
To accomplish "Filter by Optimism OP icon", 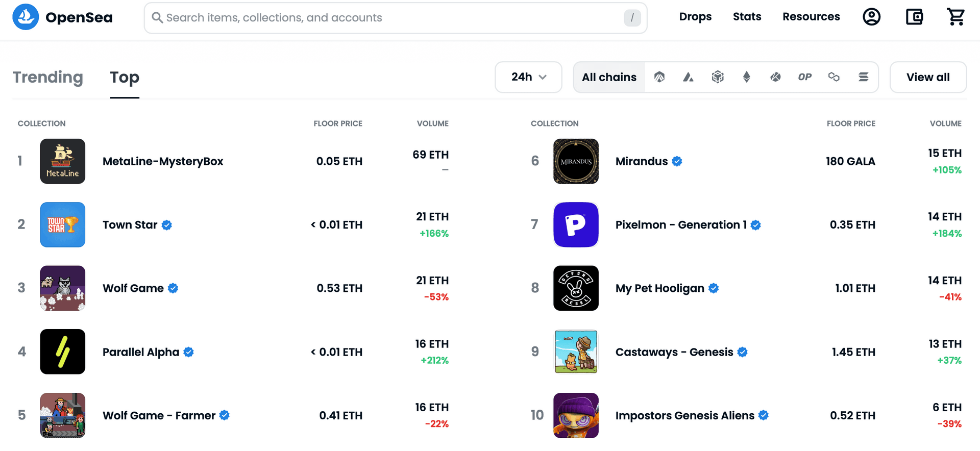I will tap(805, 77).
